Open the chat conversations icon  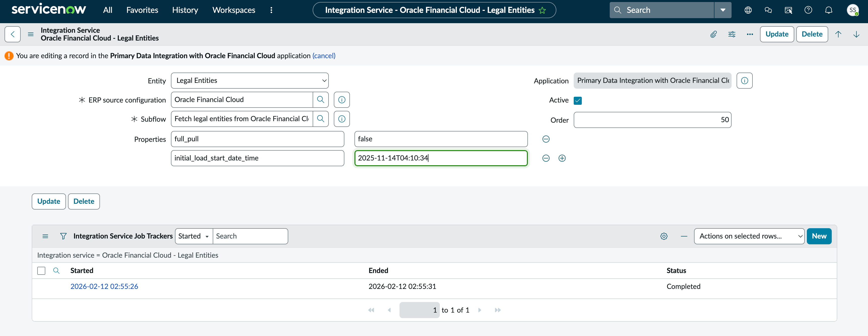[768, 10]
